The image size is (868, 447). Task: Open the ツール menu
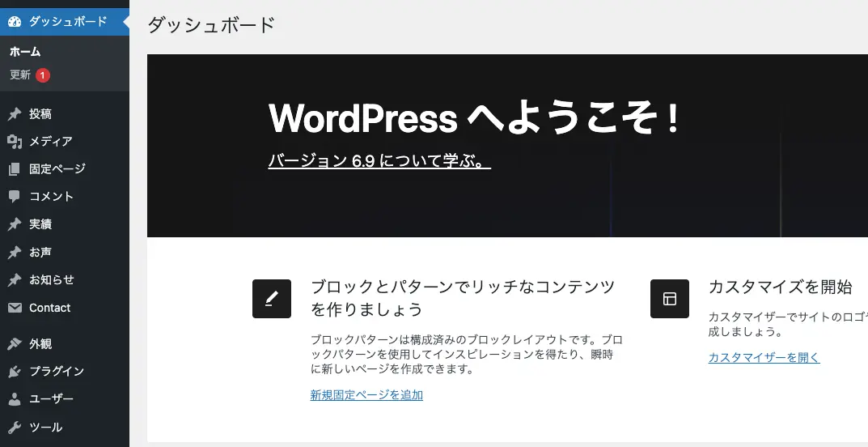[65, 428]
